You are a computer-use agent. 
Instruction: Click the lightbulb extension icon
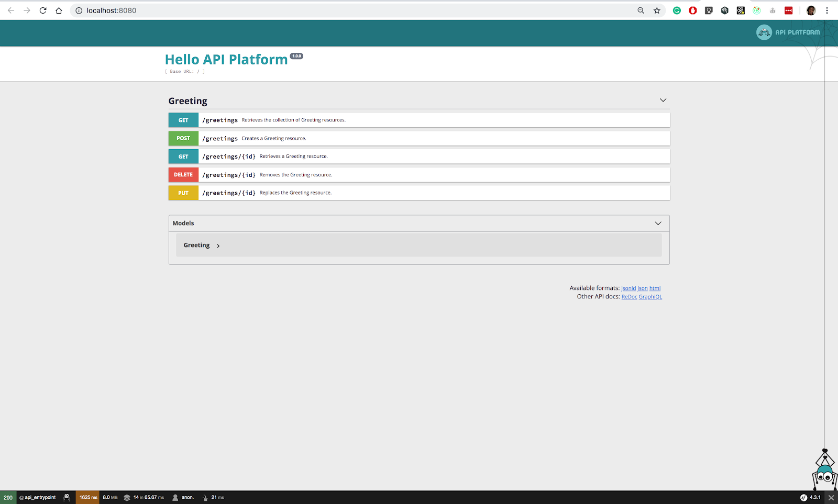[x=709, y=10]
